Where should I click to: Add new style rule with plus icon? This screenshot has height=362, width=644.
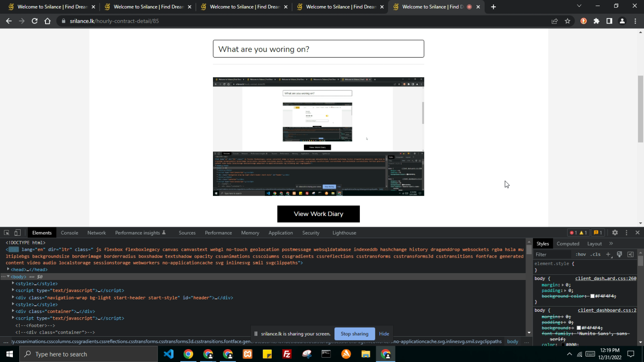(x=608, y=254)
